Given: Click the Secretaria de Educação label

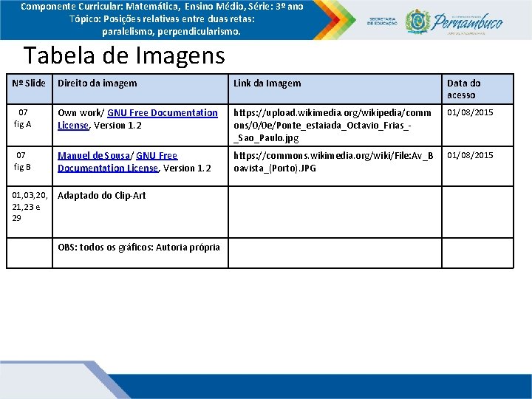Looking at the screenshot, I should pyautogui.click(x=382, y=21).
